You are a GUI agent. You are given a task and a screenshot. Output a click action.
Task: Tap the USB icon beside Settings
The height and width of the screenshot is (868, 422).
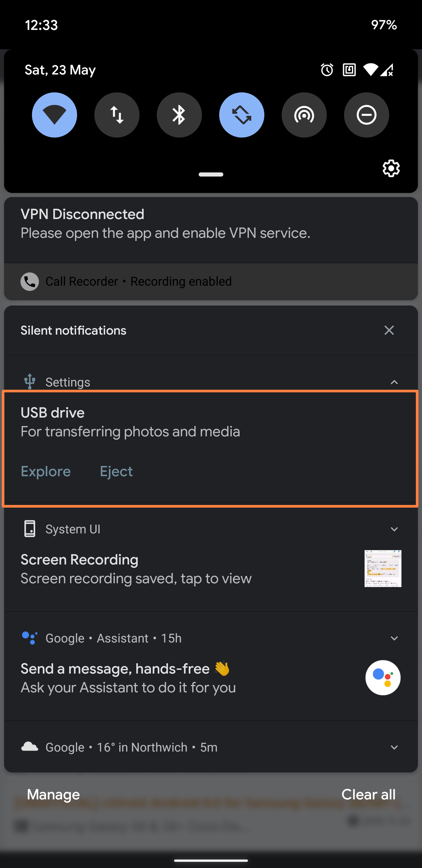tap(30, 382)
